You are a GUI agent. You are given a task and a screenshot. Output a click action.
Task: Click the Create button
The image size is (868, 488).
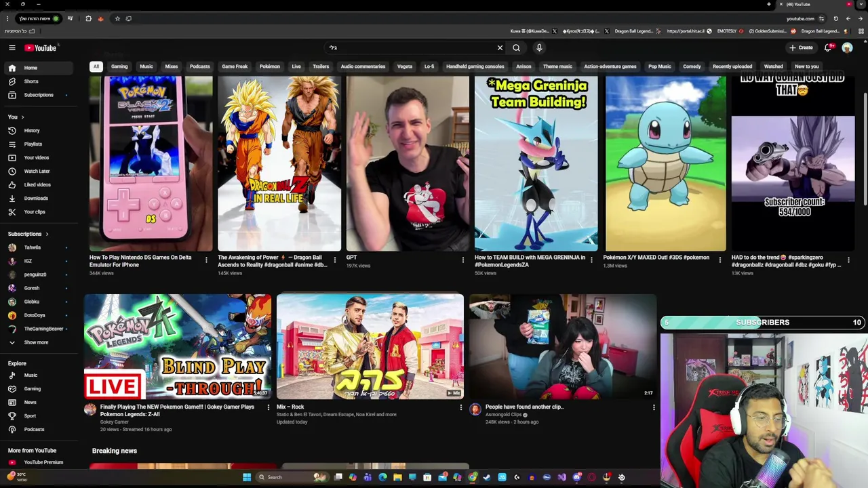(801, 47)
